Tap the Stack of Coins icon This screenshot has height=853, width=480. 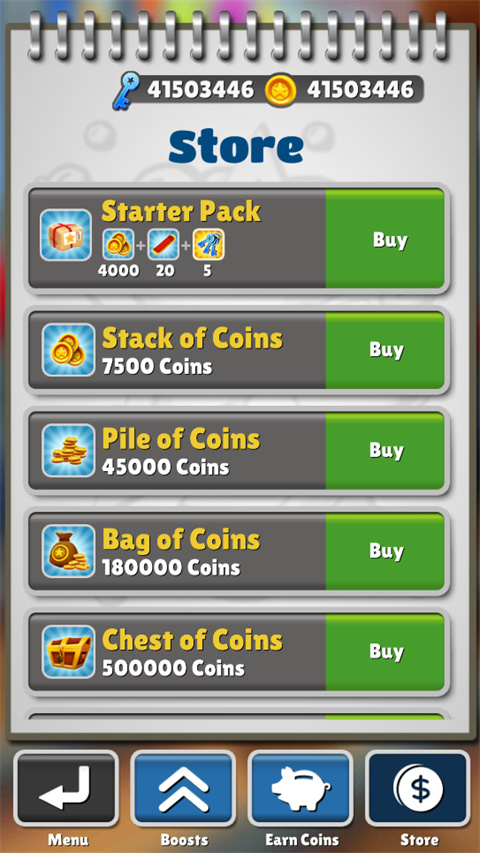pos(68,350)
